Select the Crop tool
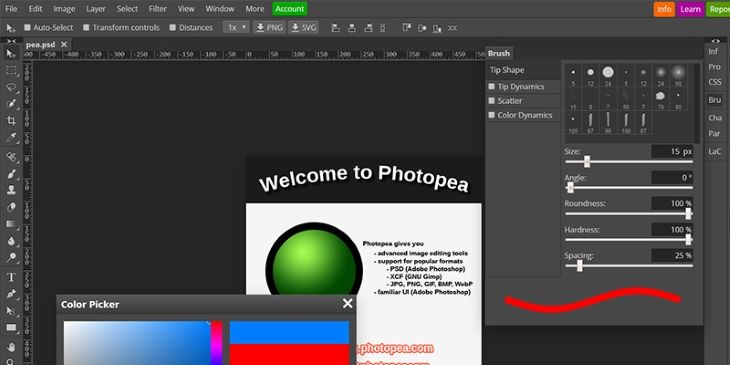 [11, 121]
